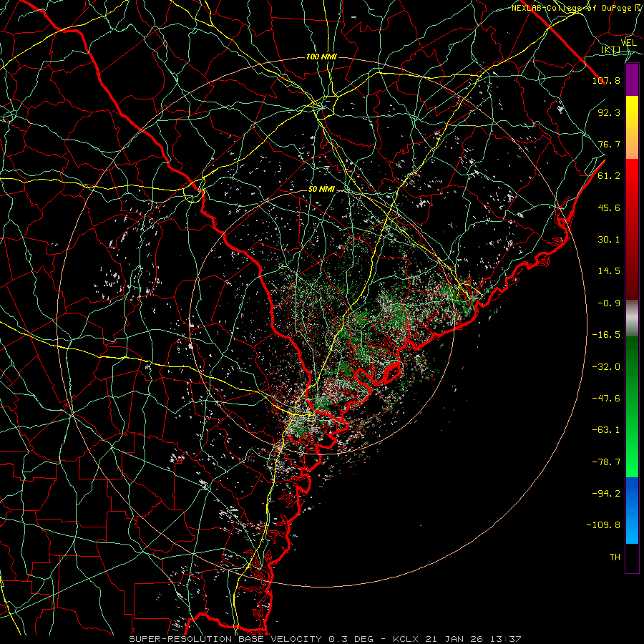Image resolution: width=644 pixels, height=644 pixels.
Task: Click the 50 NMI range ring label
Action: pos(321,190)
